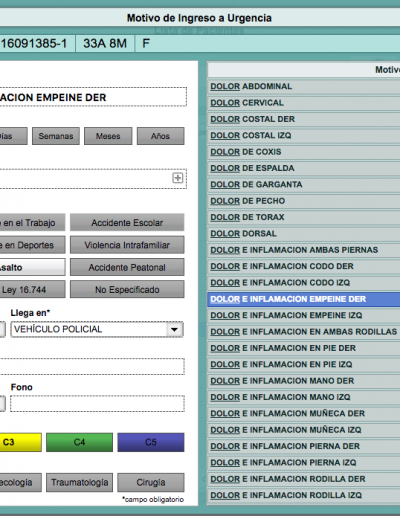The image size is (400, 516).
Task: Toggle the Semanas duration button
Action: [56, 136]
